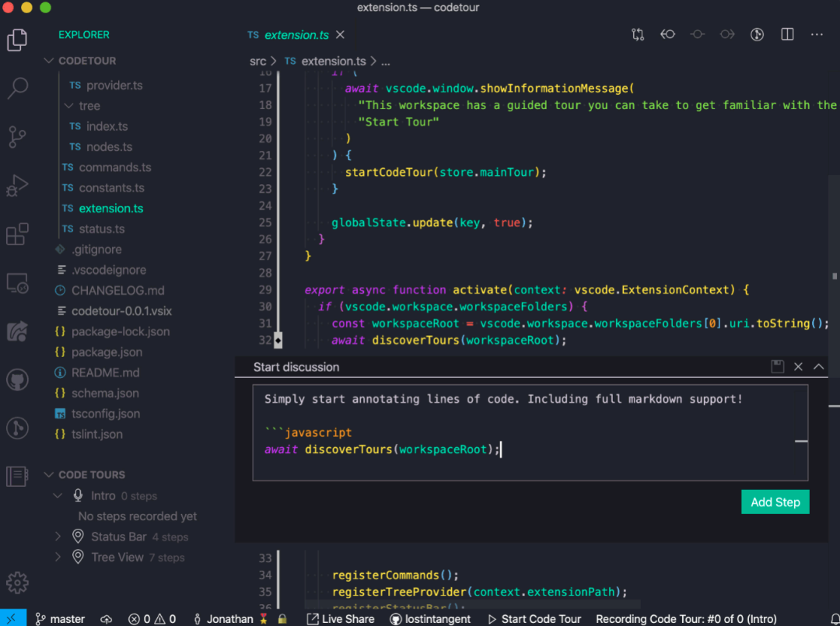840x626 pixels.
Task: Open the Manage gear icon
Action: (17, 582)
